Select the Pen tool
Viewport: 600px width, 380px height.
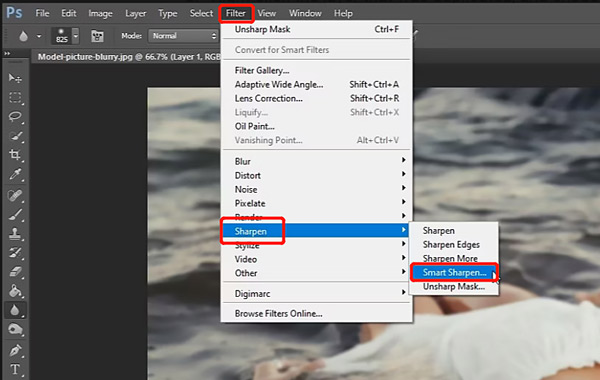[15, 350]
